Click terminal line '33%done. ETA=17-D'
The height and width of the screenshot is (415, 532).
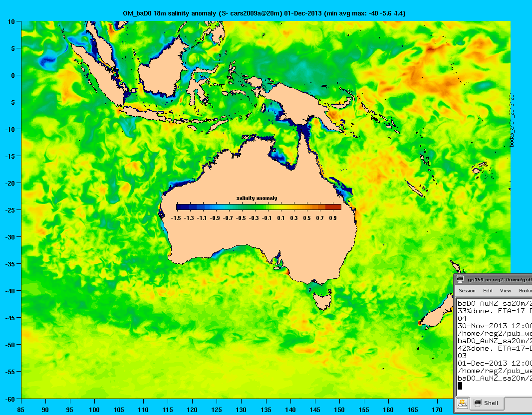495,311
